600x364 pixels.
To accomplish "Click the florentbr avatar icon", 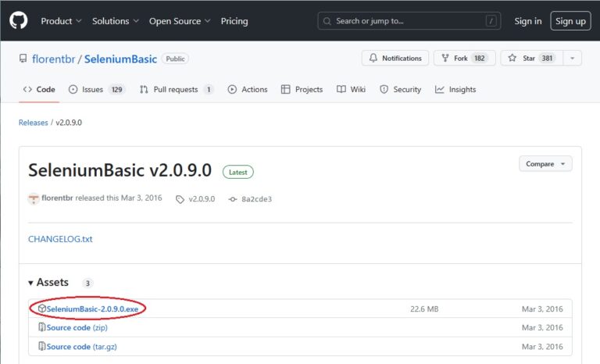I will click(34, 198).
